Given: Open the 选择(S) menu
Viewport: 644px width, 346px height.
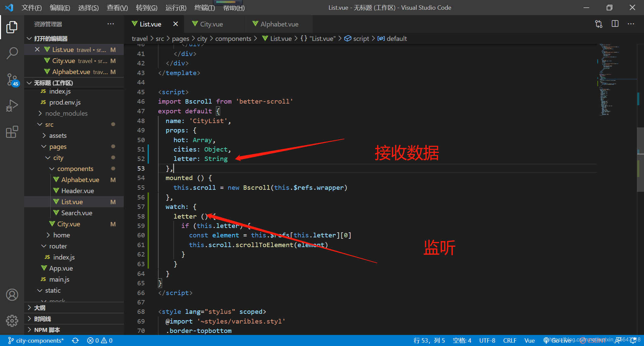Looking at the screenshot, I should click(89, 8).
